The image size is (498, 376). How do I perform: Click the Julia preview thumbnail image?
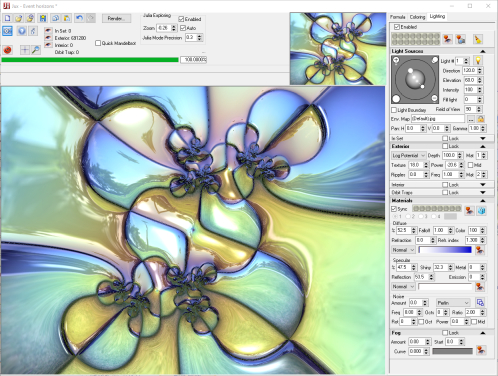click(338, 48)
